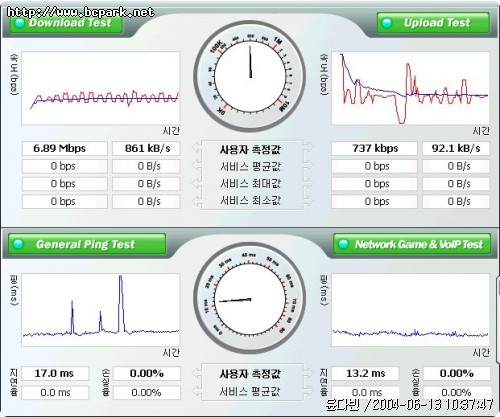Click the Download Test green indicator light
500x417 pixels.
20,23
